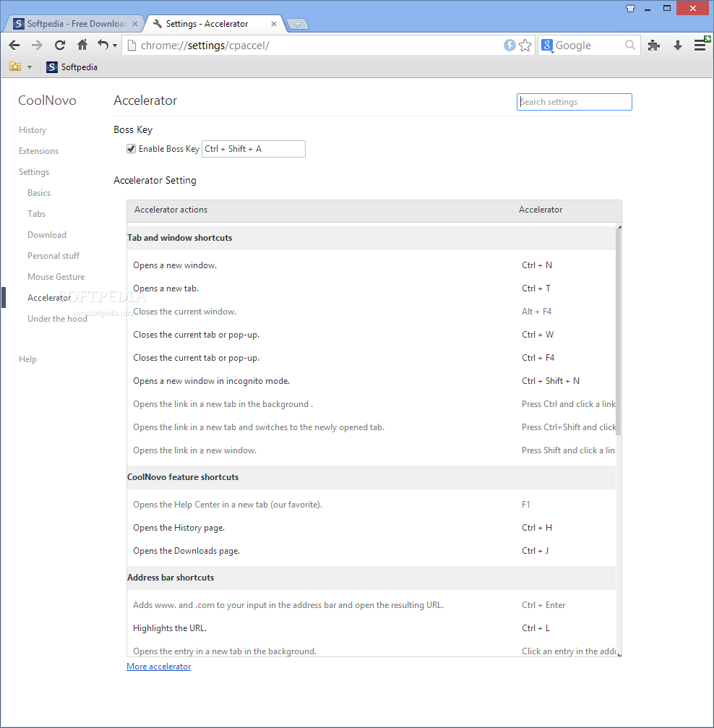Image resolution: width=714 pixels, height=728 pixels.
Task: Toggle the Enable Boss Key checkbox
Action: pyautogui.click(x=131, y=149)
